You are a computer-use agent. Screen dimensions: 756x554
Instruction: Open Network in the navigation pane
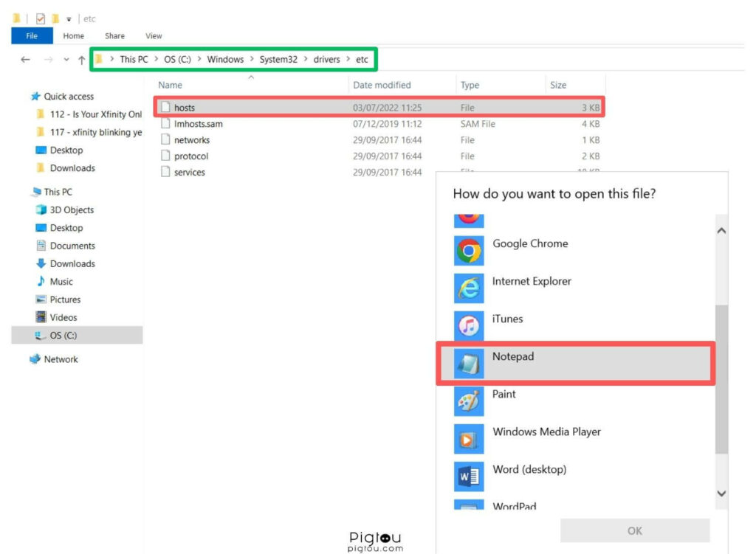click(x=61, y=359)
